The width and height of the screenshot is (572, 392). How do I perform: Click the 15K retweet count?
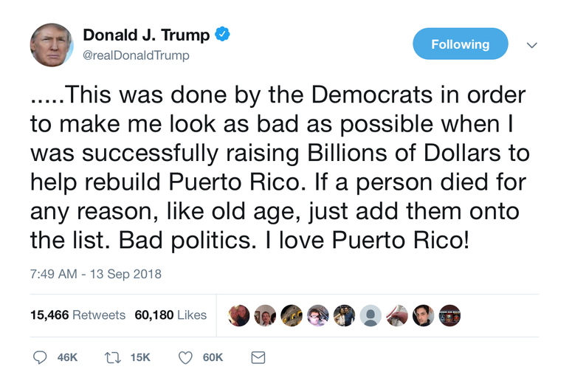(140, 357)
